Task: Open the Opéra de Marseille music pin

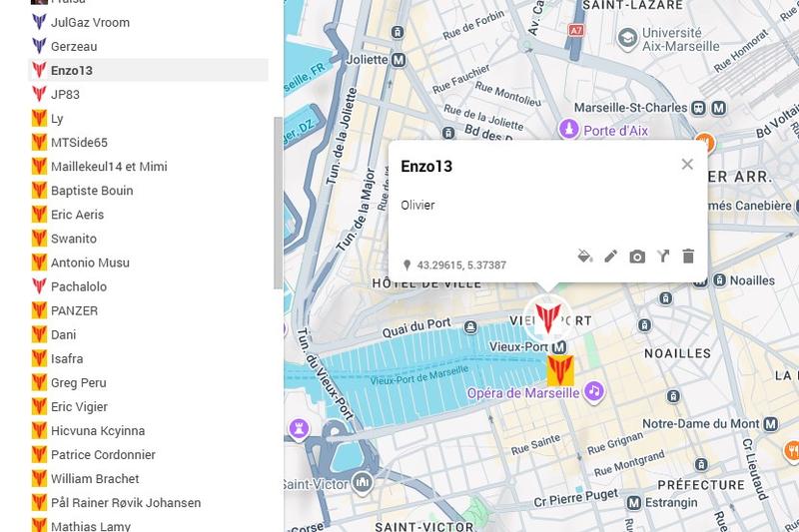Action: tap(594, 391)
